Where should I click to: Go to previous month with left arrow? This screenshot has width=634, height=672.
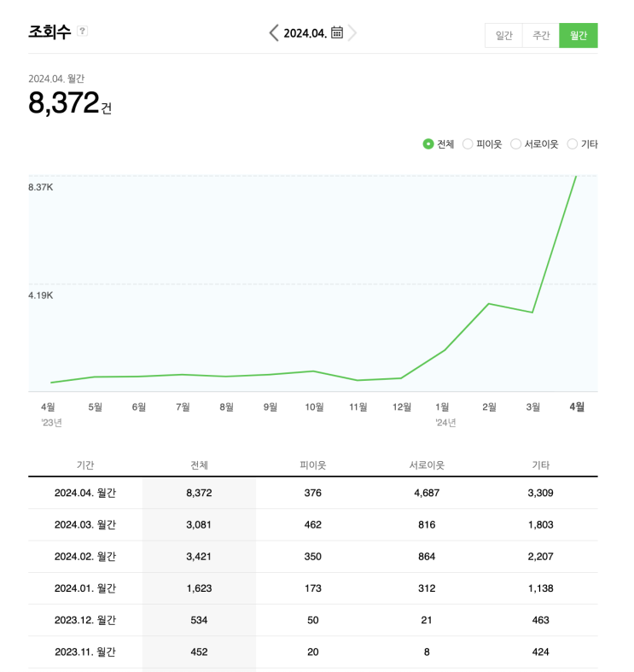point(274,32)
